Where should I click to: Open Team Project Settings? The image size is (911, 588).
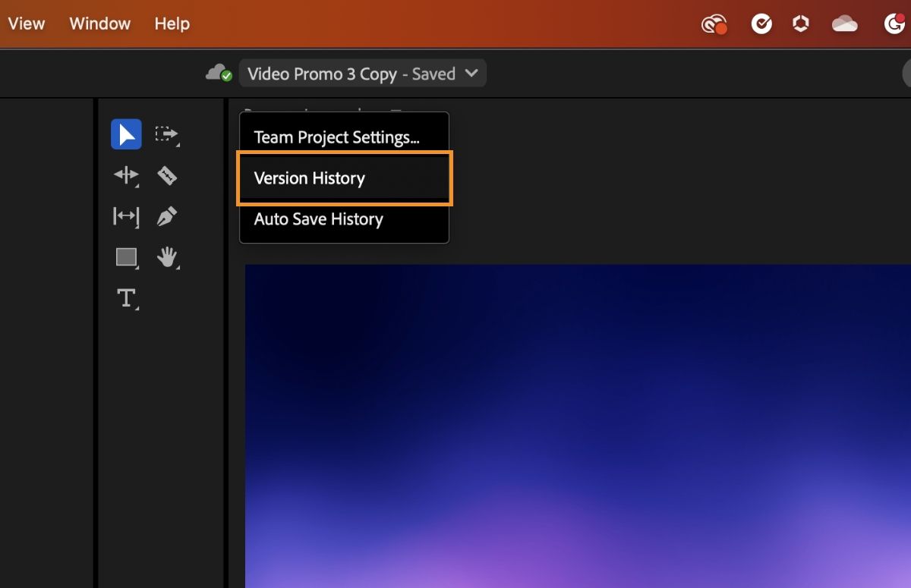click(x=336, y=137)
